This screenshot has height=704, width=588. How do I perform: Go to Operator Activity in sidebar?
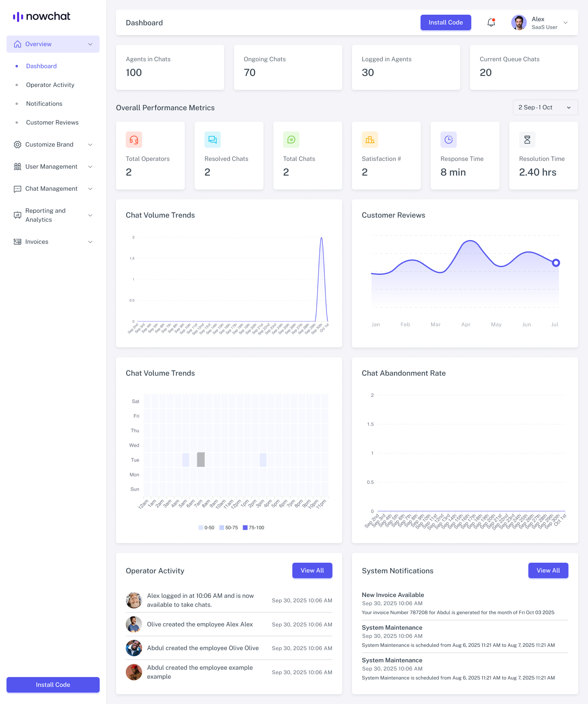50,85
